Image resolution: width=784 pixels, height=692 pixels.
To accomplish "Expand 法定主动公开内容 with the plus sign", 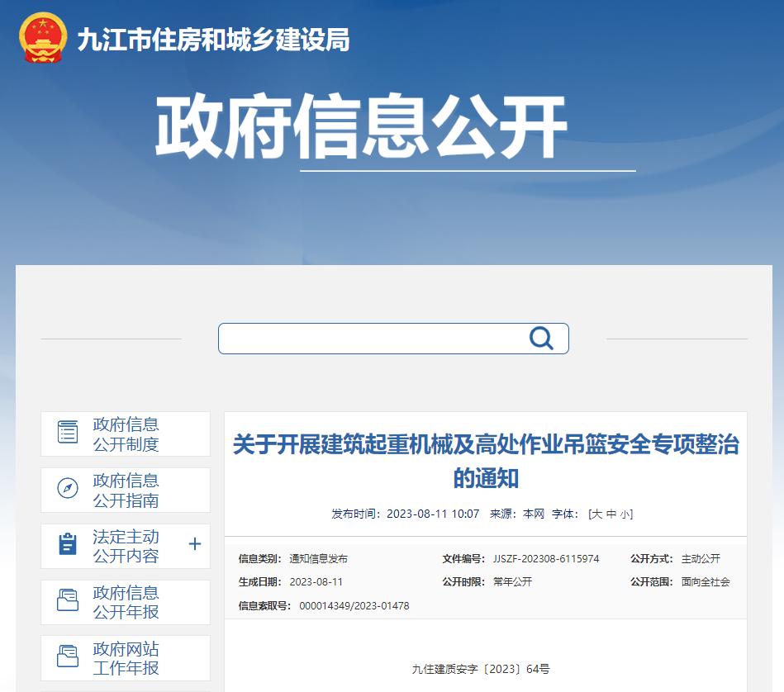I will coord(195,545).
